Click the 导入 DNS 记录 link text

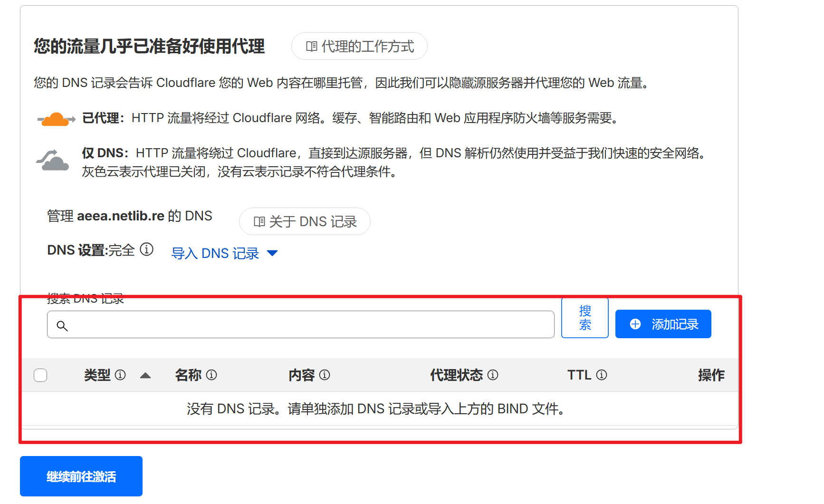click(215, 254)
